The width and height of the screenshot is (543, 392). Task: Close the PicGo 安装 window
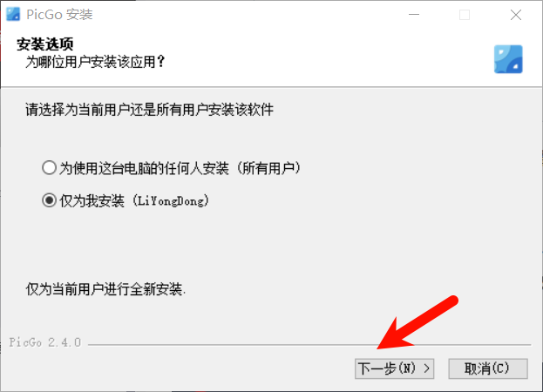click(516, 15)
